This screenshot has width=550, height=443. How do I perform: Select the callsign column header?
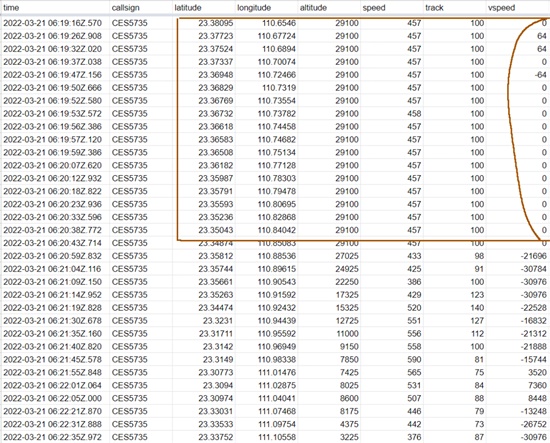(141, 8)
